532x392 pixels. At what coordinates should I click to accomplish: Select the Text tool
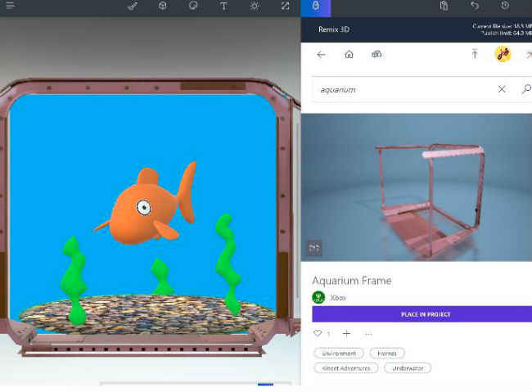coord(223,6)
